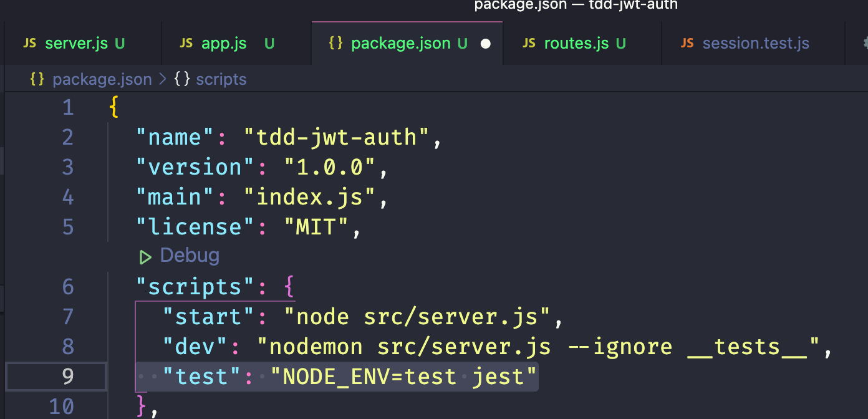Click the "index.js" value
This screenshot has width=868, height=419.
coord(309,197)
